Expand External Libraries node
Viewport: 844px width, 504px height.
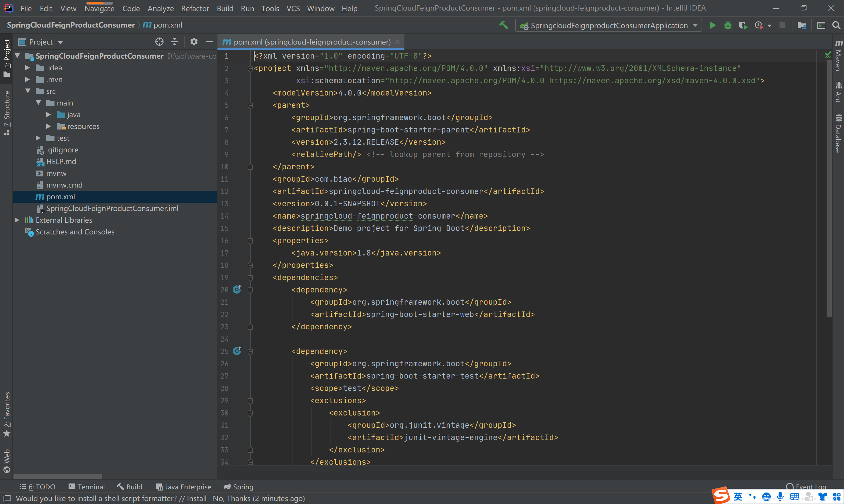tap(17, 220)
